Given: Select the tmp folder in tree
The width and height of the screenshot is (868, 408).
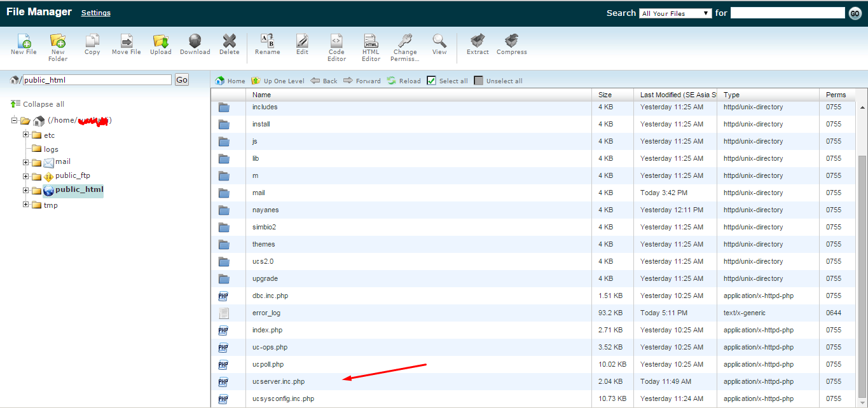Looking at the screenshot, I should [x=50, y=205].
